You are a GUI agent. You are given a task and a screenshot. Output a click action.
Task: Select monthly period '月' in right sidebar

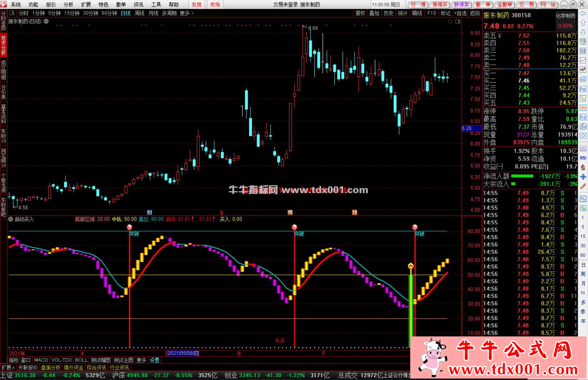pyautogui.click(x=583, y=284)
